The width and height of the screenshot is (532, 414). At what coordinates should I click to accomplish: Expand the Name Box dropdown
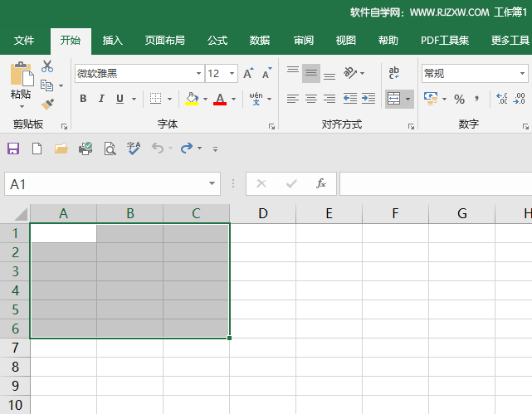[x=212, y=183]
